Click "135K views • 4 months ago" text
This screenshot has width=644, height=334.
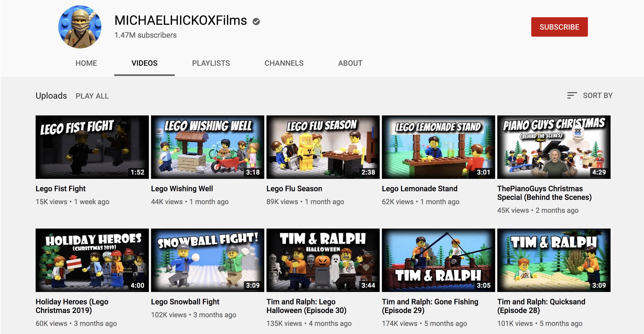tap(309, 323)
